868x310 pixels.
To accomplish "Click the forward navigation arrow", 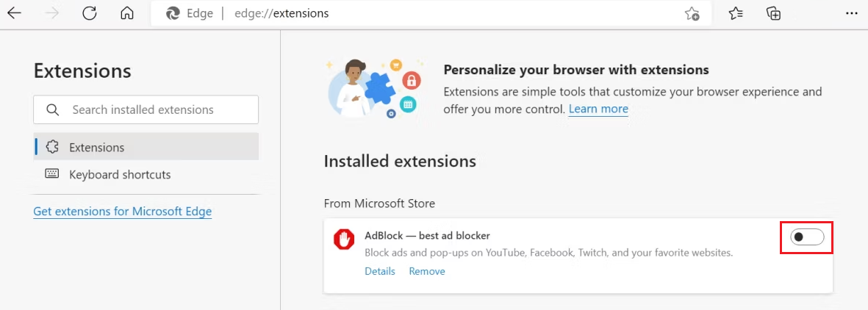I will click(x=52, y=13).
